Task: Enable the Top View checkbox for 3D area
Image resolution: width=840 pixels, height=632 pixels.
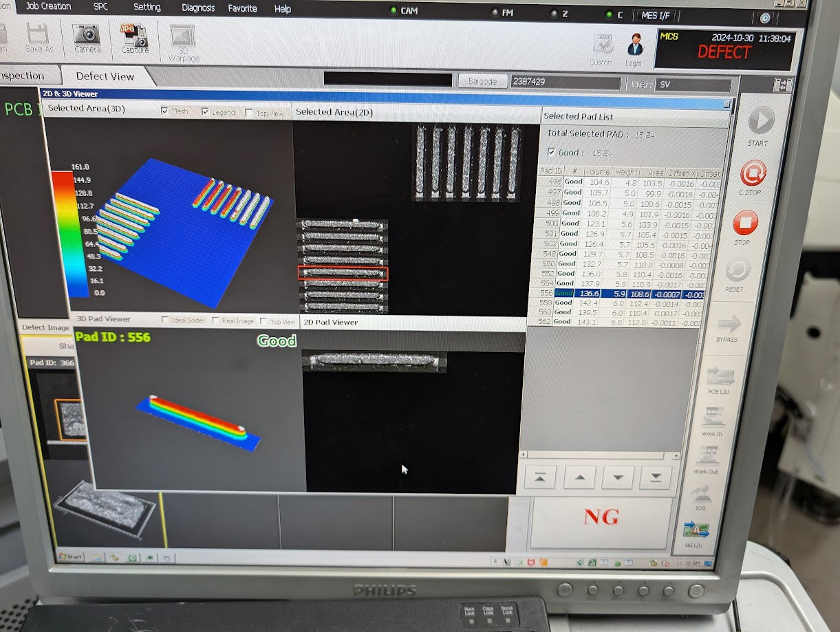Action: (249, 113)
